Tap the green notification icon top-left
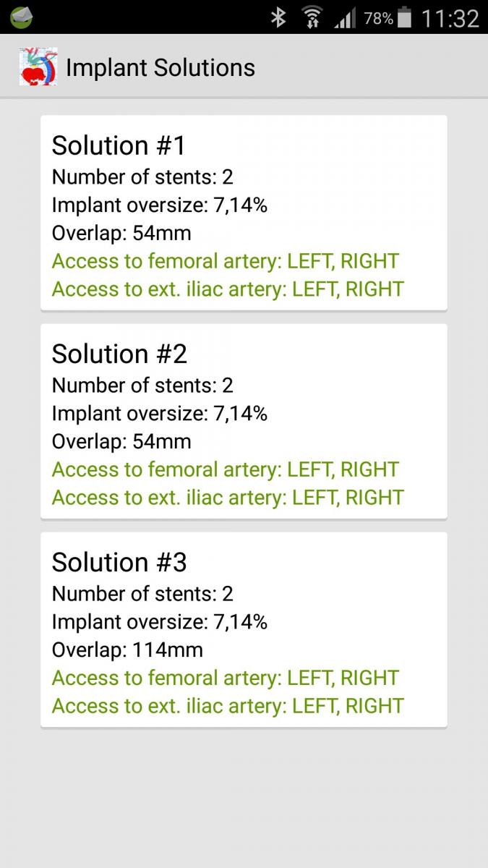Image resolution: width=488 pixels, height=868 pixels. point(22,17)
